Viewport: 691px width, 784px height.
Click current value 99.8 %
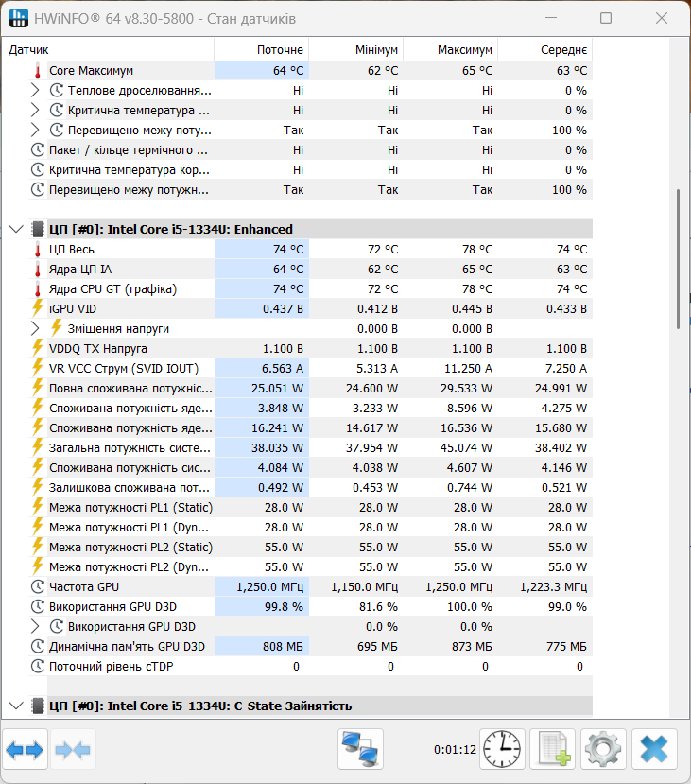284,606
